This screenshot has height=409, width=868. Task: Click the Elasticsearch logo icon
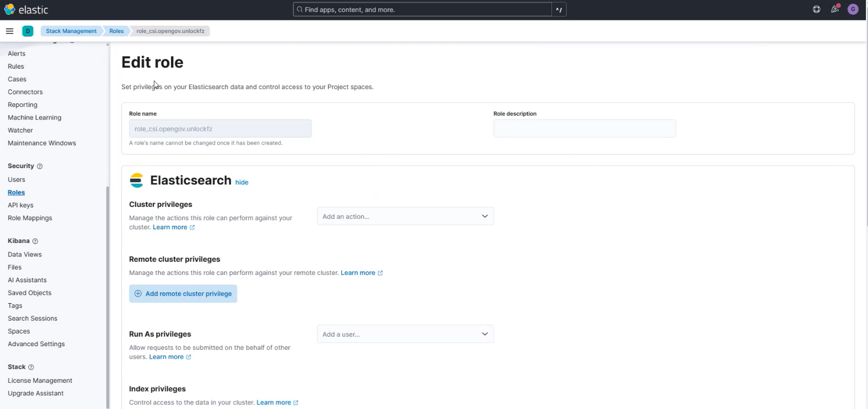coord(137,180)
